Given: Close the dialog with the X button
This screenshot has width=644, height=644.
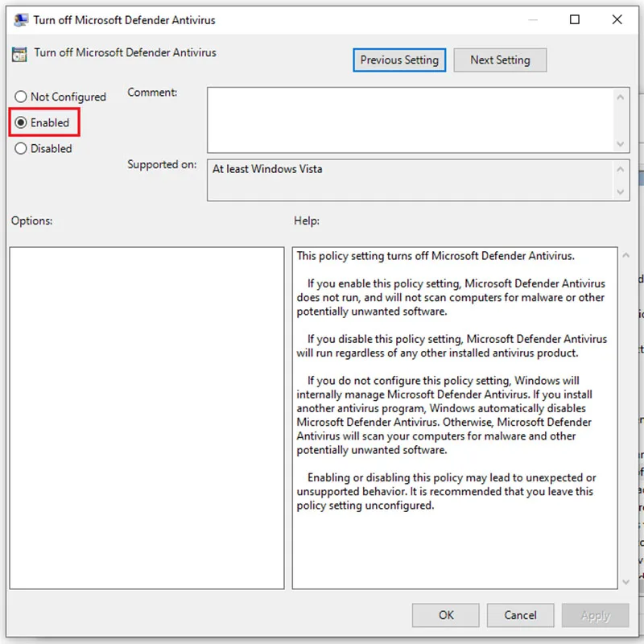Looking at the screenshot, I should [617, 19].
